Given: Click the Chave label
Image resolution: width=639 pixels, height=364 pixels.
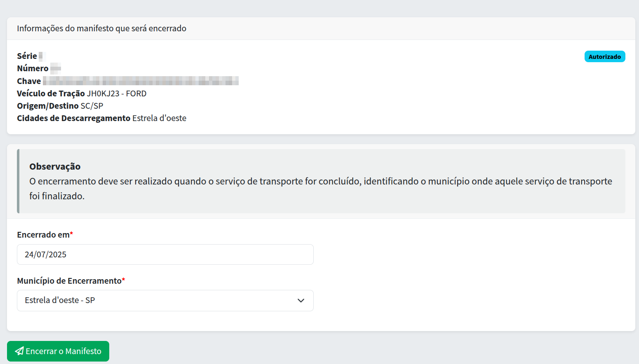Looking at the screenshot, I should coord(29,81).
